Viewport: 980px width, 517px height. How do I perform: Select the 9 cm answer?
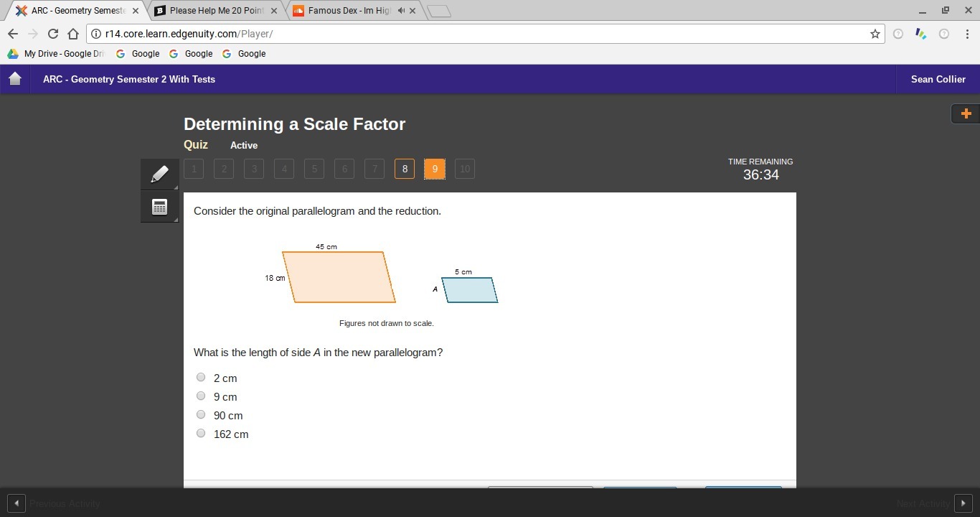click(201, 396)
